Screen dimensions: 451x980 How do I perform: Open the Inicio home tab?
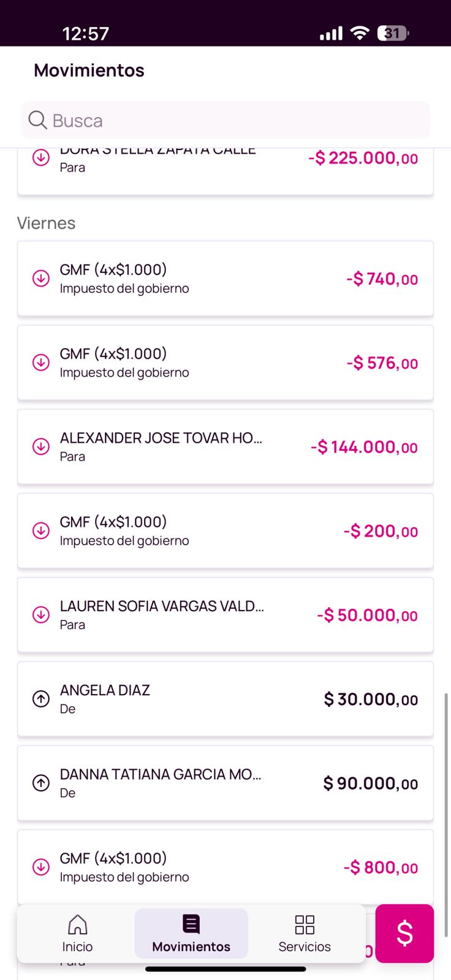click(x=77, y=933)
